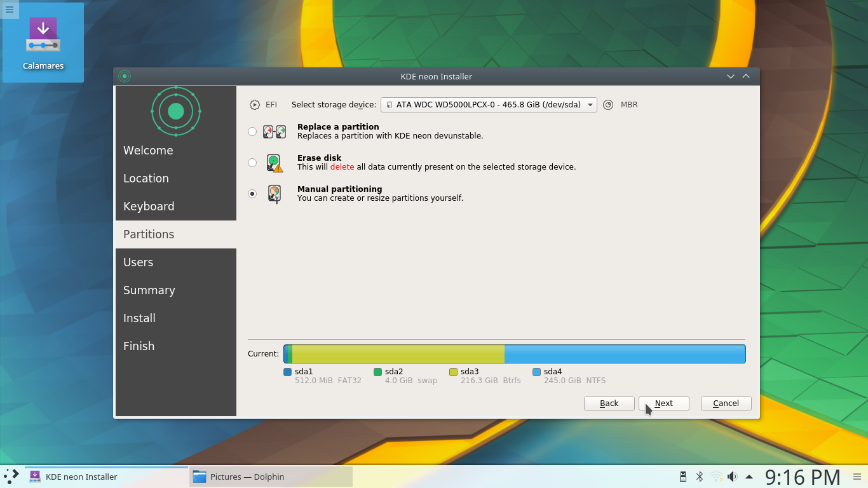Screen dimensions: 868x488
Task: Click the Welcome step in sidebar
Action: pos(176,151)
